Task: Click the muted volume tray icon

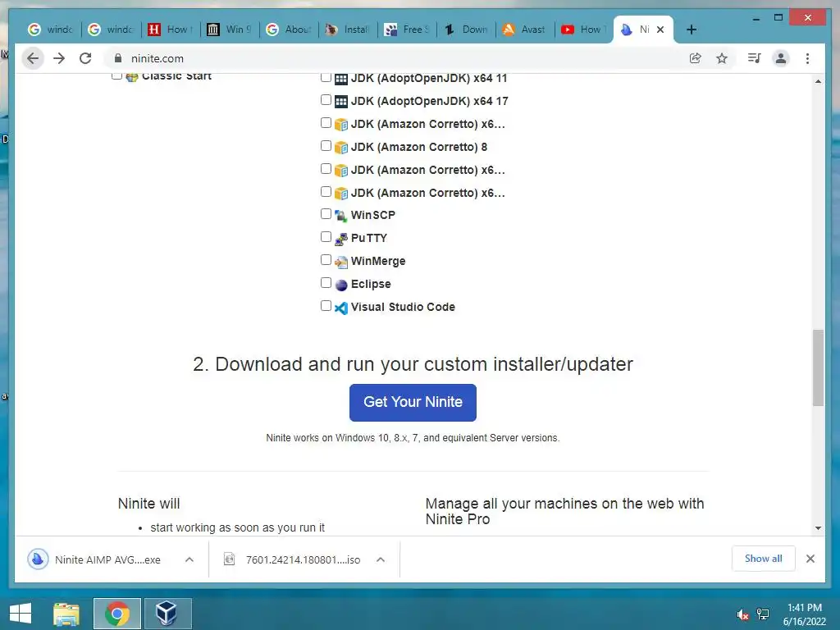Action: pos(742,614)
